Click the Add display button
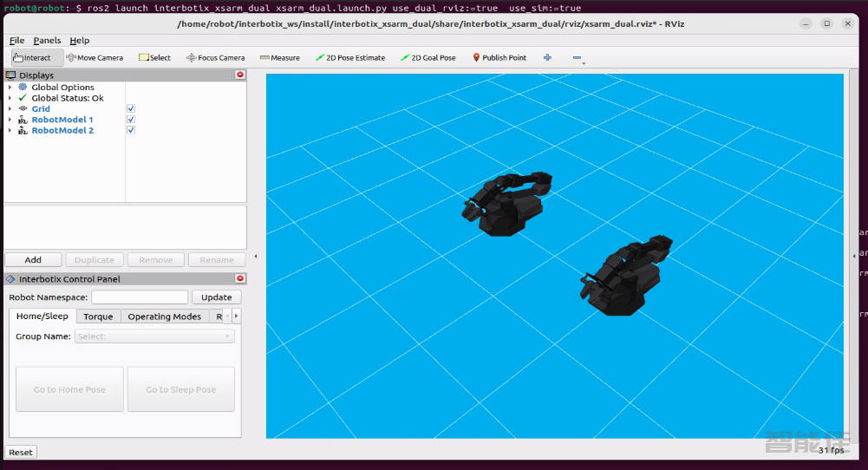 click(33, 260)
